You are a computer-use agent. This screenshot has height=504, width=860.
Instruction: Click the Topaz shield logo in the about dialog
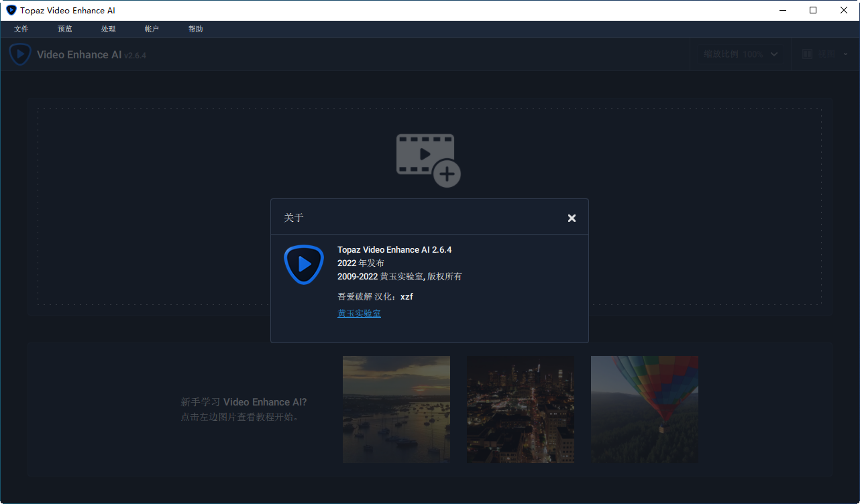(304, 264)
